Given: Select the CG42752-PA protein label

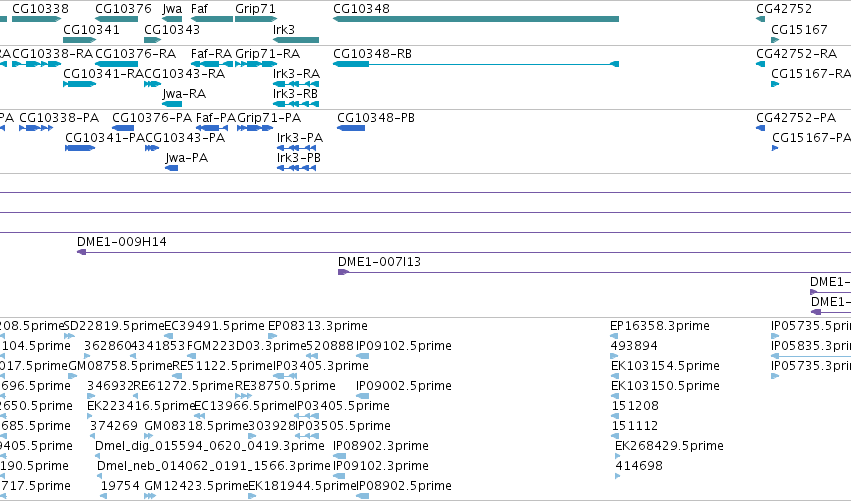Looking at the screenshot, I should click(796, 118).
